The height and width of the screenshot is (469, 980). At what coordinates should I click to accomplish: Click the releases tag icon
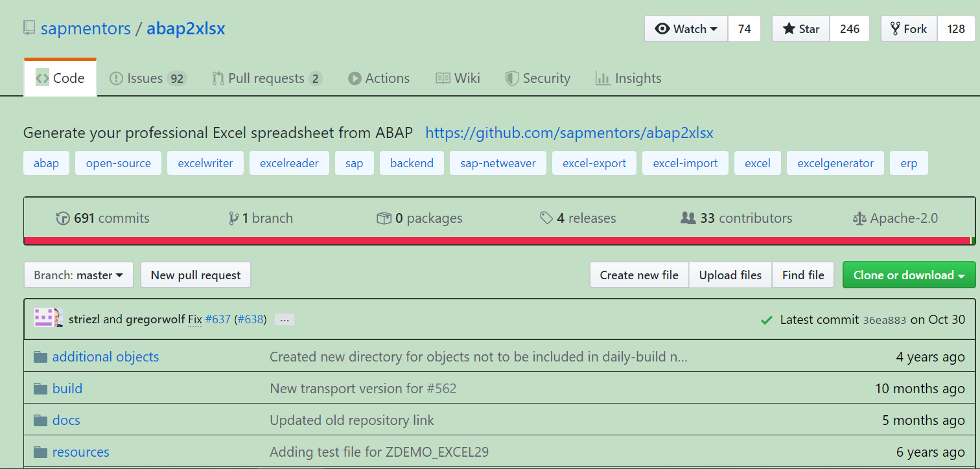[x=546, y=218]
